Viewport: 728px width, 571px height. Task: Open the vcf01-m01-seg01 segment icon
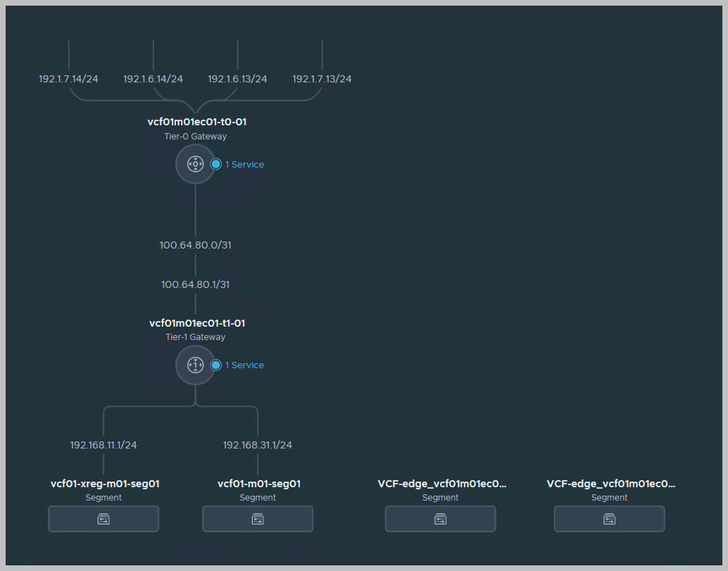point(258,519)
